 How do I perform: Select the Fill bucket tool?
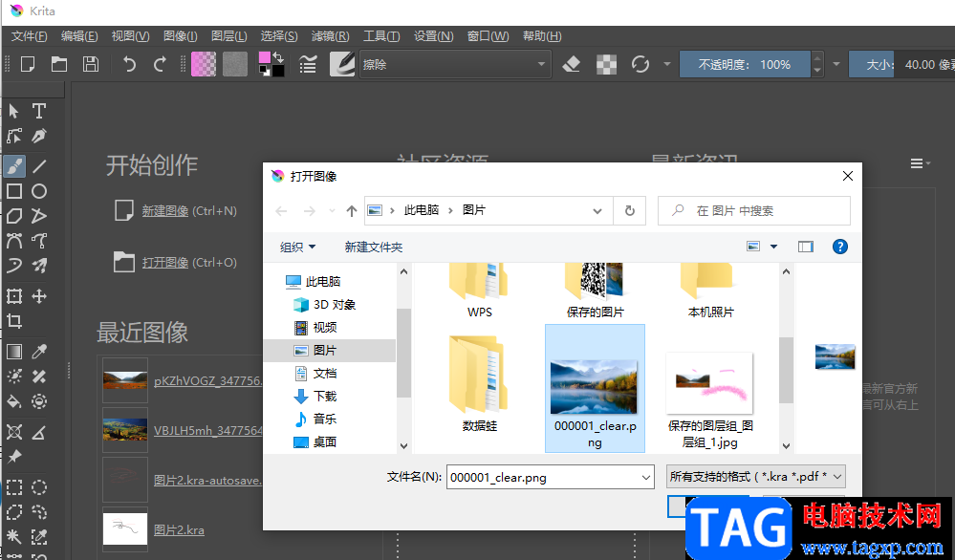tap(14, 401)
